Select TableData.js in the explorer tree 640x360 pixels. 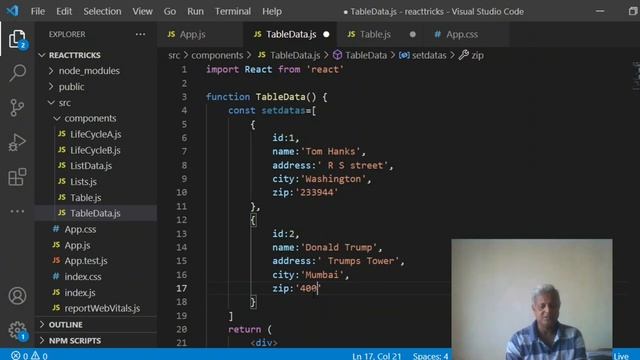pyautogui.click(x=95, y=213)
